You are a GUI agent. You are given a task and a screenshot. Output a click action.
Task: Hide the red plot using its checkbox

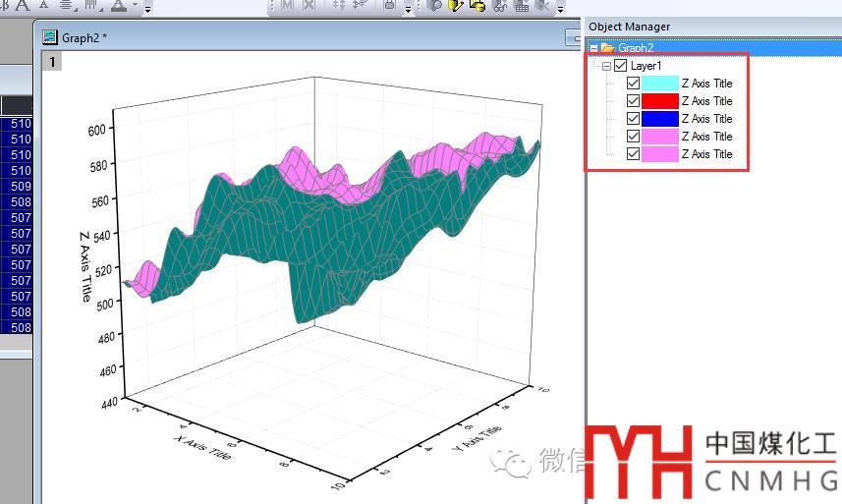[x=633, y=101]
